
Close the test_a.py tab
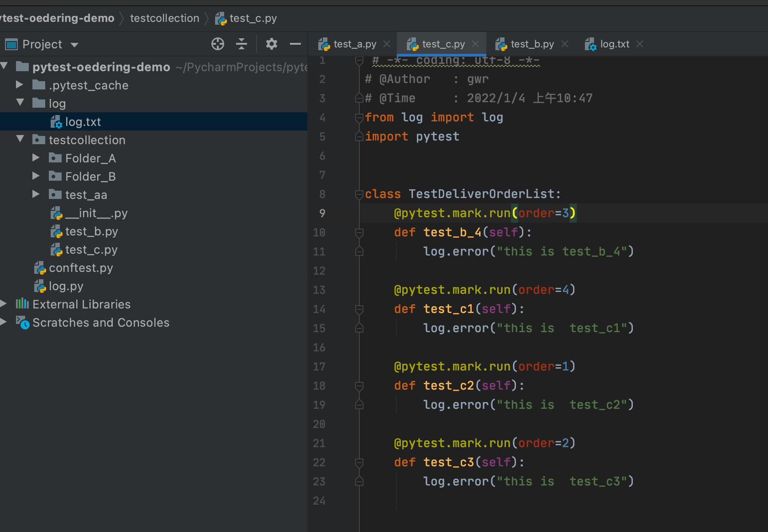[x=387, y=44]
